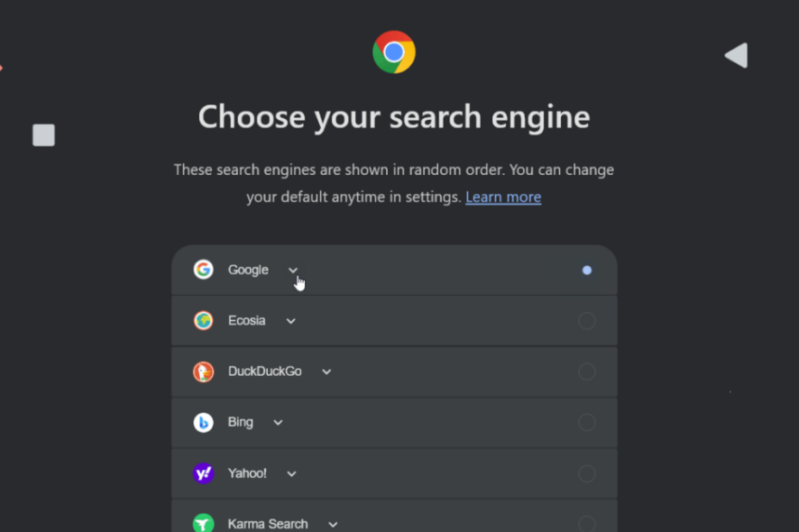Viewport: 799px width, 532px height.
Task: Select the Yahoo! radio button
Action: click(587, 473)
